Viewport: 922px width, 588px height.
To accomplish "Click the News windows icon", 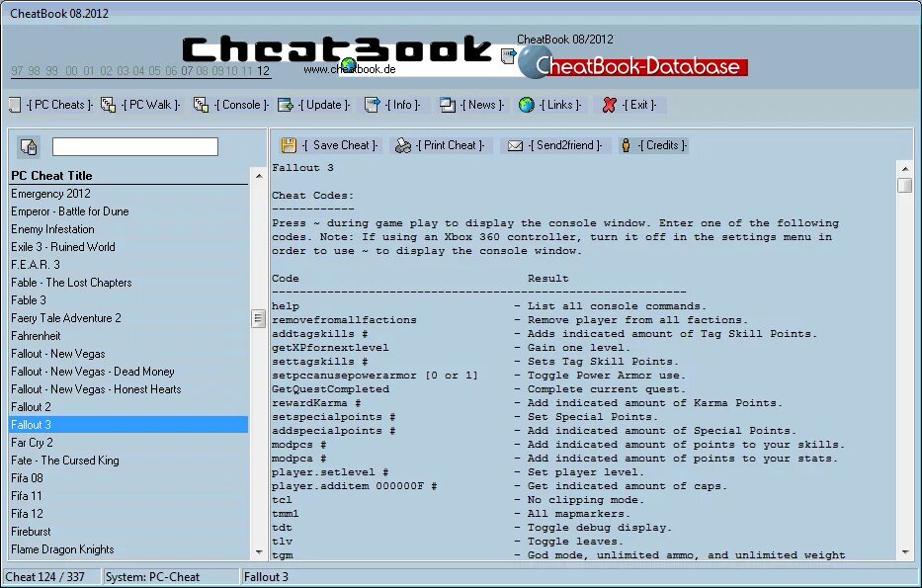I will [x=448, y=105].
